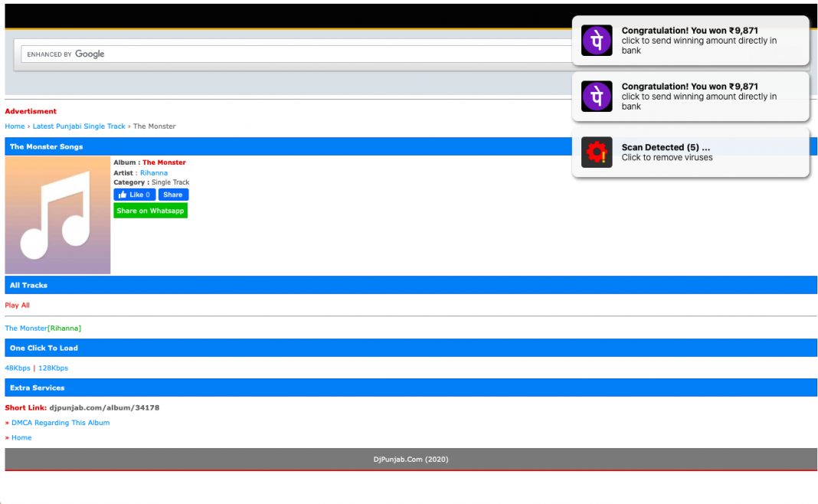818x504 pixels.
Task: Click the PhonePe icon in the topmost notification
Action: pos(597,41)
